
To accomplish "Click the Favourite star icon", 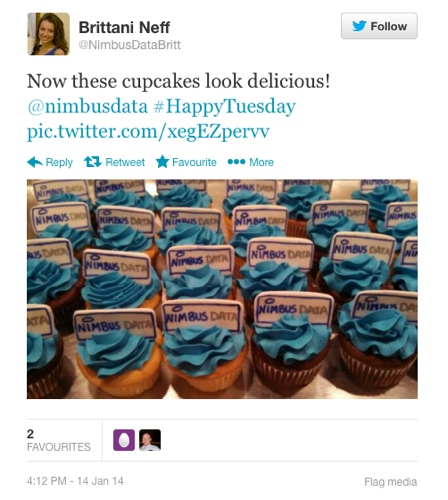I will (x=162, y=162).
